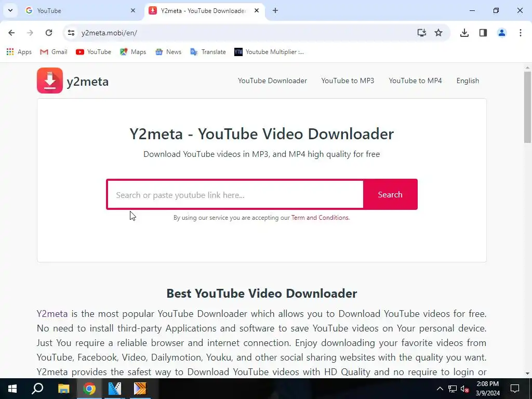This screenshot has width=532, height=399.
Task: Focus the search or paste youtube link field
Action: coord(235,194)
